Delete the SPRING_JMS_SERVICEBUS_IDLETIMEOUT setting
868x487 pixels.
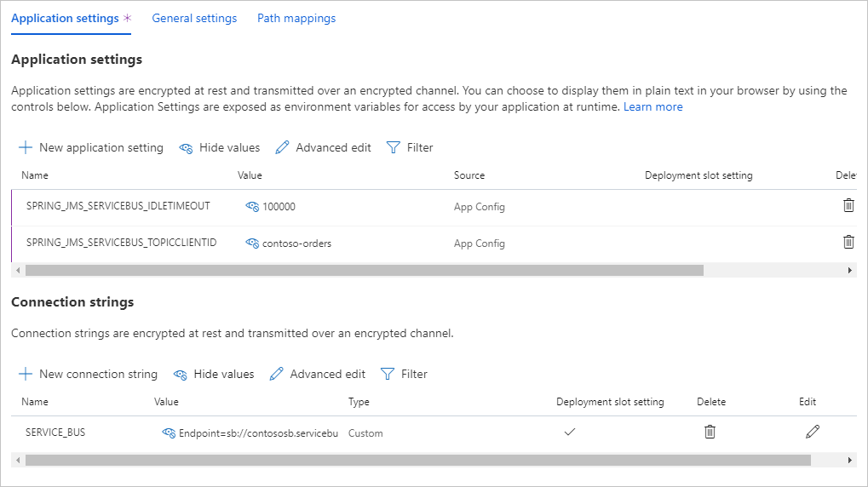tap(848, 205)
